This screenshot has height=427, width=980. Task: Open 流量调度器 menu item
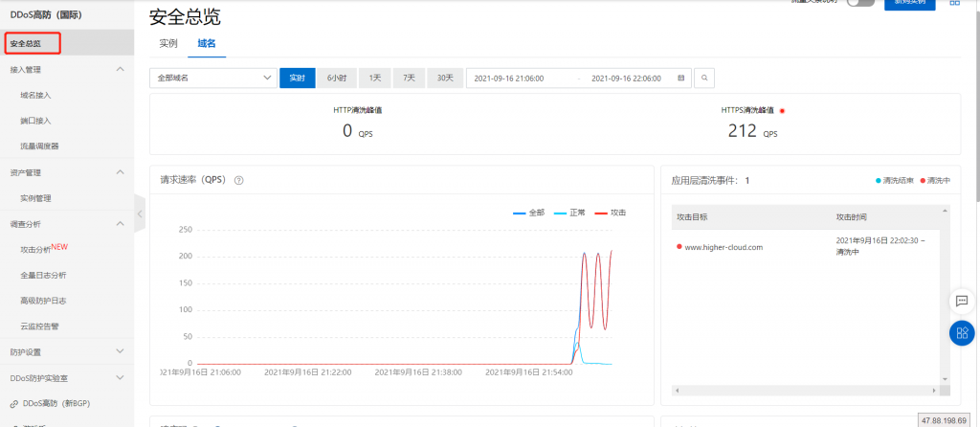pyautogui.click(x=39, y=146)
